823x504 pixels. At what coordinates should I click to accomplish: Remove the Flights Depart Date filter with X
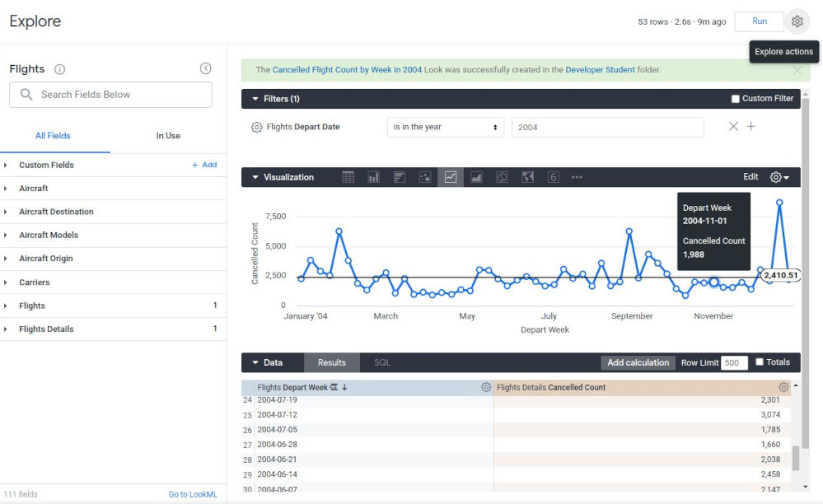(733, 126)
